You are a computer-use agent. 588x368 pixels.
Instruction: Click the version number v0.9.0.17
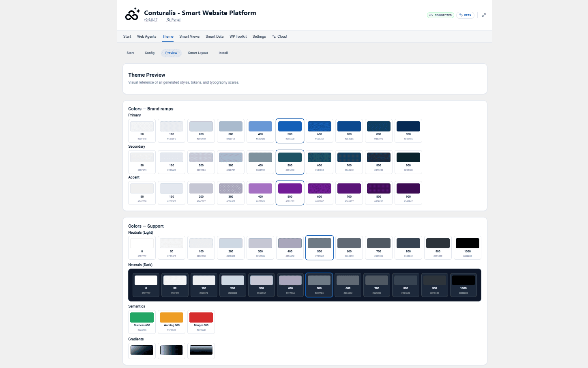[150, 19]
